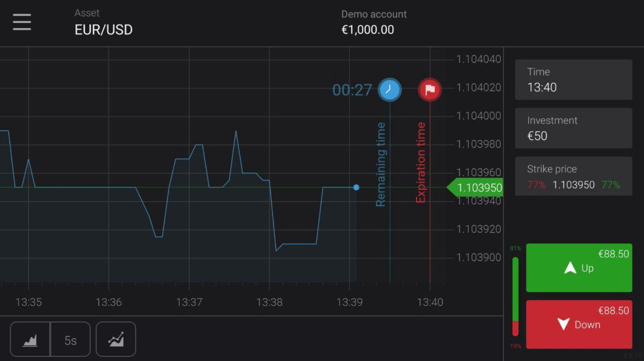The height and width of the screenshot is (361, 644).
Task: Edit the Investment €50 amount field
Action: tap(574, 128)
